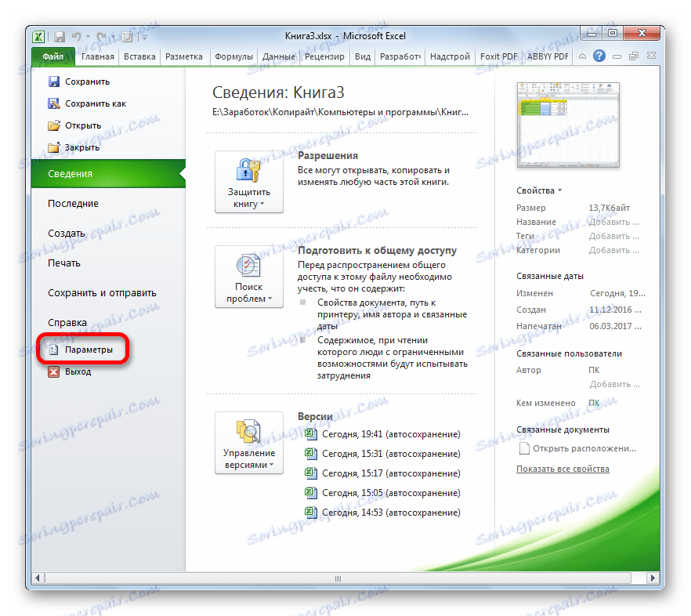Switch to the Вставка ribbon tab
The height and width of the screenshot is (616, 691).
coord(139,56)
